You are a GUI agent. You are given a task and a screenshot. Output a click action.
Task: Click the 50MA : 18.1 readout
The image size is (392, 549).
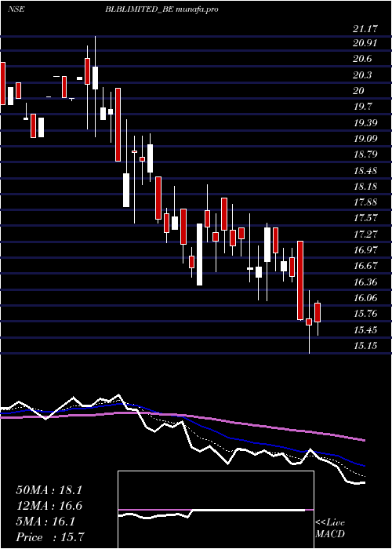tap(49, 490)
